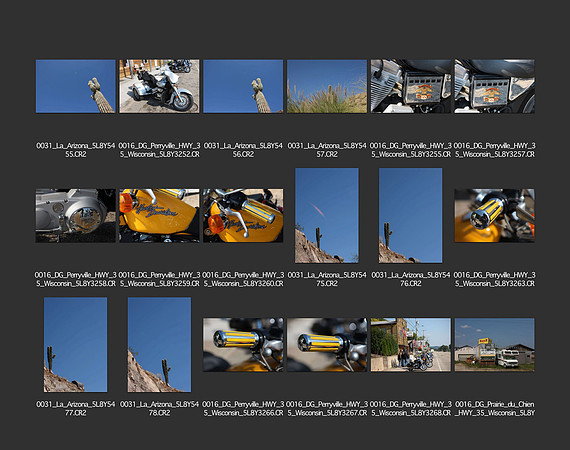
Task: Click the file name ending Wisconsin_SL8Y3267.CR
Action: point(327,409)
